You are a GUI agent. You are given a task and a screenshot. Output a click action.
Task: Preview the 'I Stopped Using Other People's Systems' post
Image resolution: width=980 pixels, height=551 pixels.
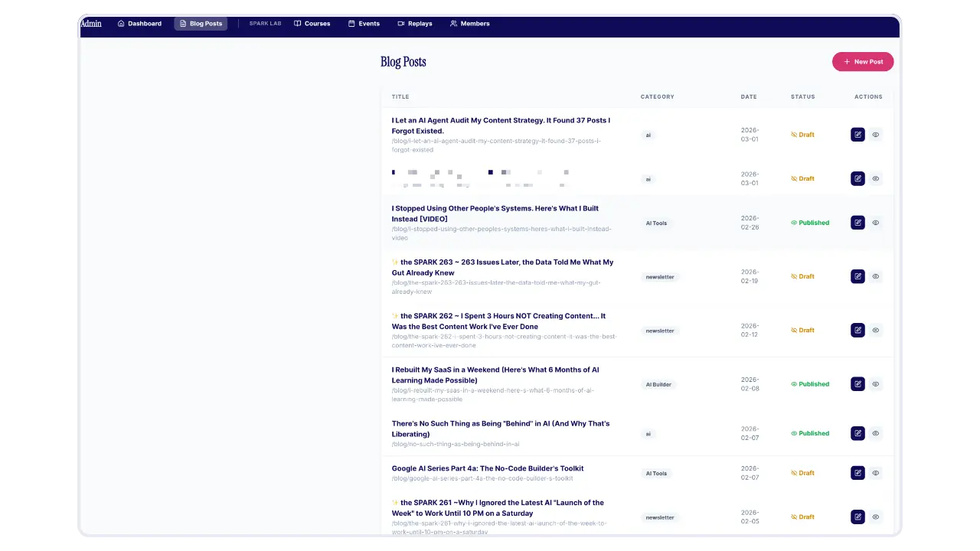tap(875, 222)
